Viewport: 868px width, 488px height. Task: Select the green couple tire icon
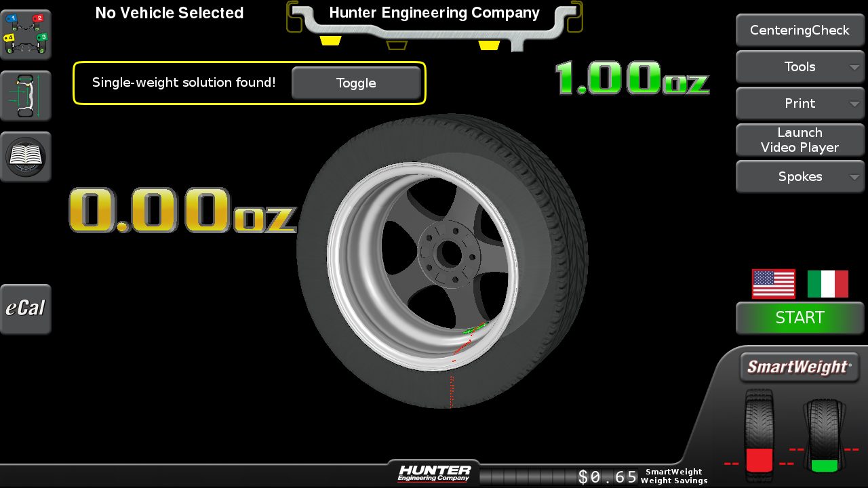pos(824,435)
